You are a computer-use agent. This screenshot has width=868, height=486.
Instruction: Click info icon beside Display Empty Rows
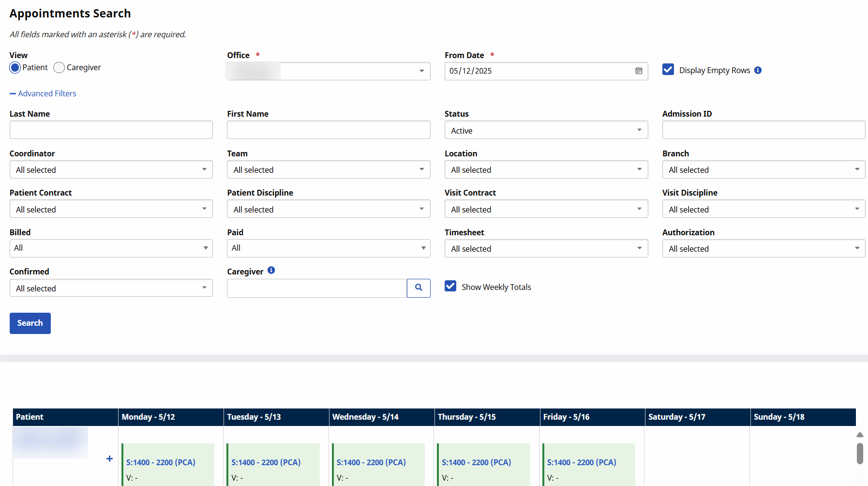click(x=758, y=70)
